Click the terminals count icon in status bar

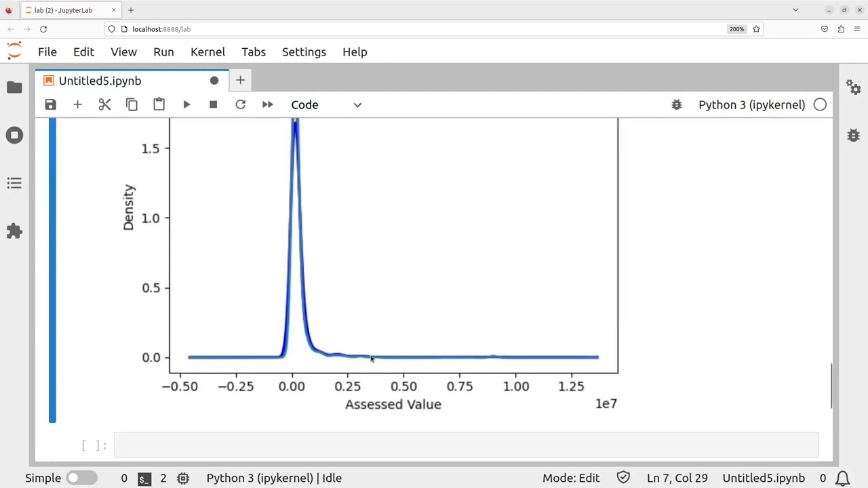(144, 479)
